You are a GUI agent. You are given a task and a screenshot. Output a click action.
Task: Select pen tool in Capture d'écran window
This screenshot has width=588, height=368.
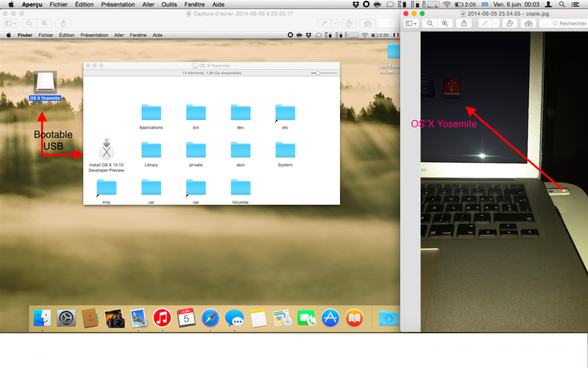pyautogui.click(x=324, y=23)
